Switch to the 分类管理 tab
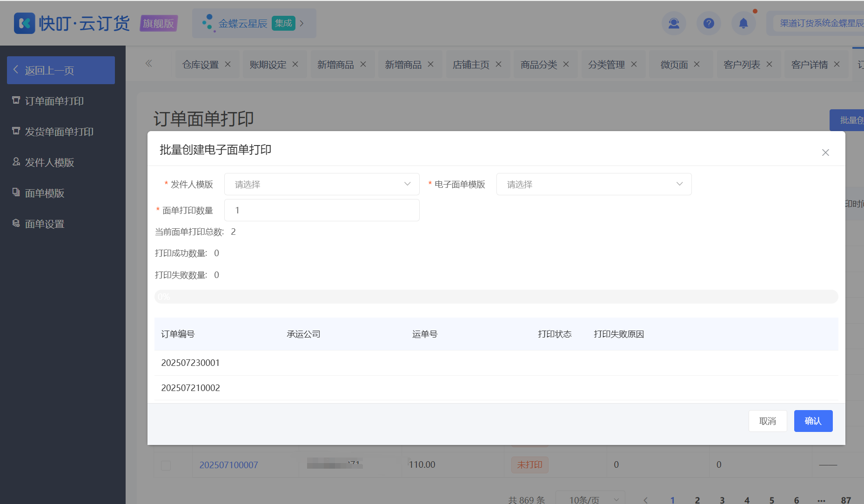This screenshot has height=504, width=864. point(606,65)
